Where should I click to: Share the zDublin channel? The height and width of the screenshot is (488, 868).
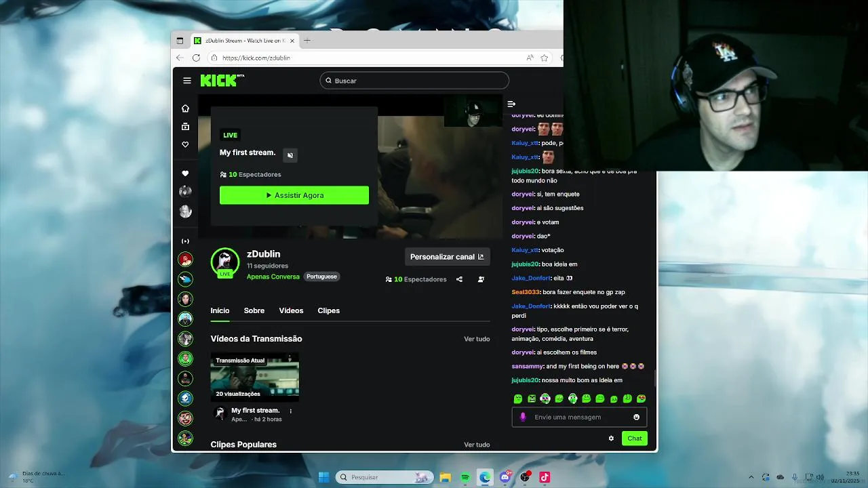(459, 279)
